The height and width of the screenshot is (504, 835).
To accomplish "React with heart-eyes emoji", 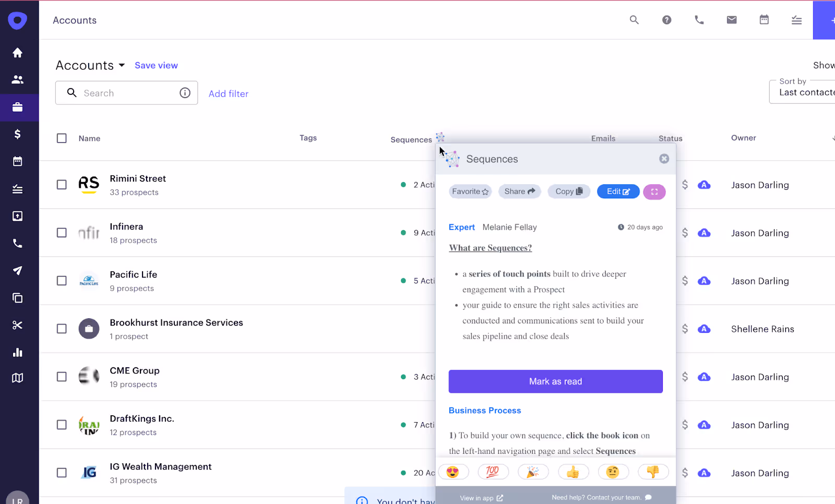I will click(453, 472).
